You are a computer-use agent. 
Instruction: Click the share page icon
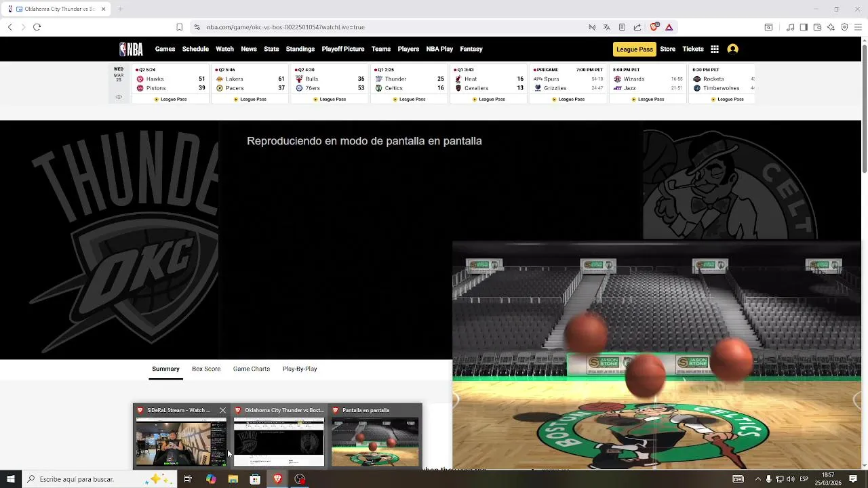pyautogui.click(x=637, y=27)
